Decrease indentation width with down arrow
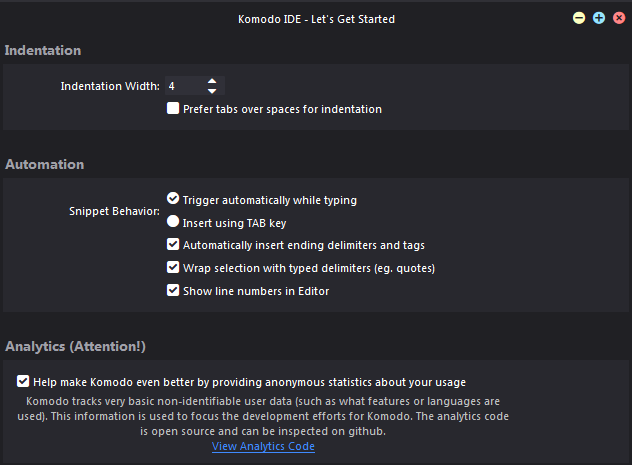 point(212,91)
